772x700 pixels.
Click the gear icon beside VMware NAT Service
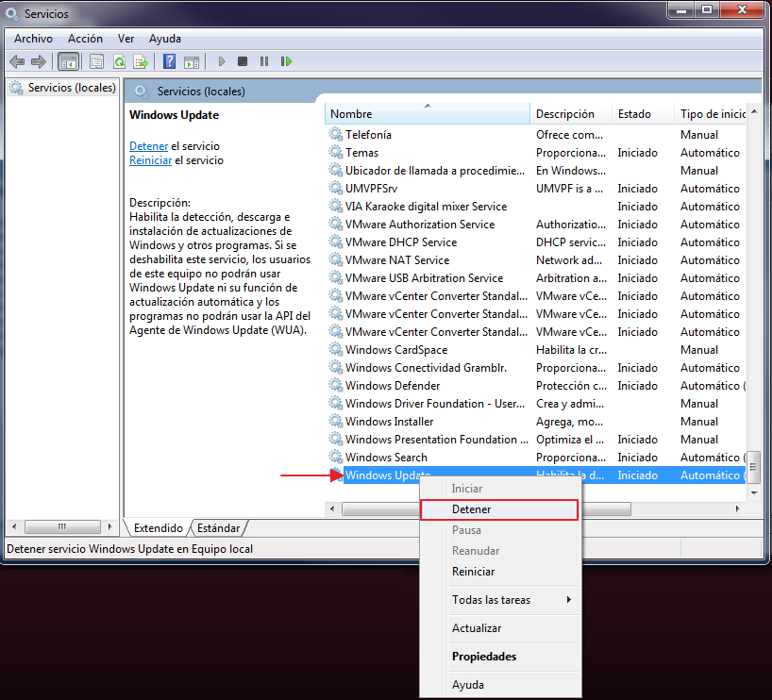click(x=336, y=260)
